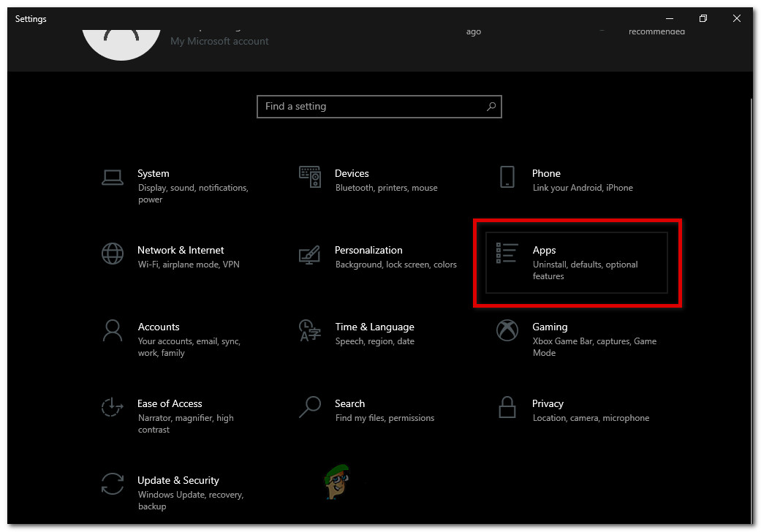Image resolution: width=761 pixels, height=532 pixels.
Task: Click 'Windows Update, recovery, backup' description
Action: click(x=191, y=500)
